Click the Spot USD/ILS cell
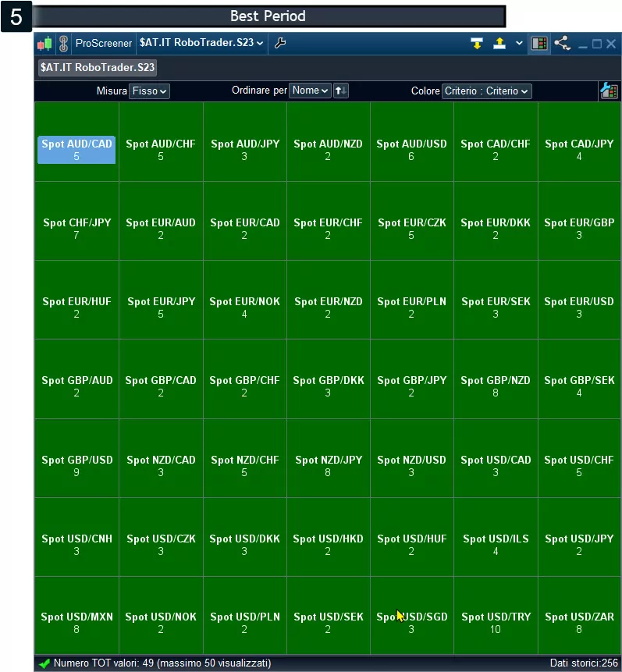The image size is (622, 672). [496, 537]
